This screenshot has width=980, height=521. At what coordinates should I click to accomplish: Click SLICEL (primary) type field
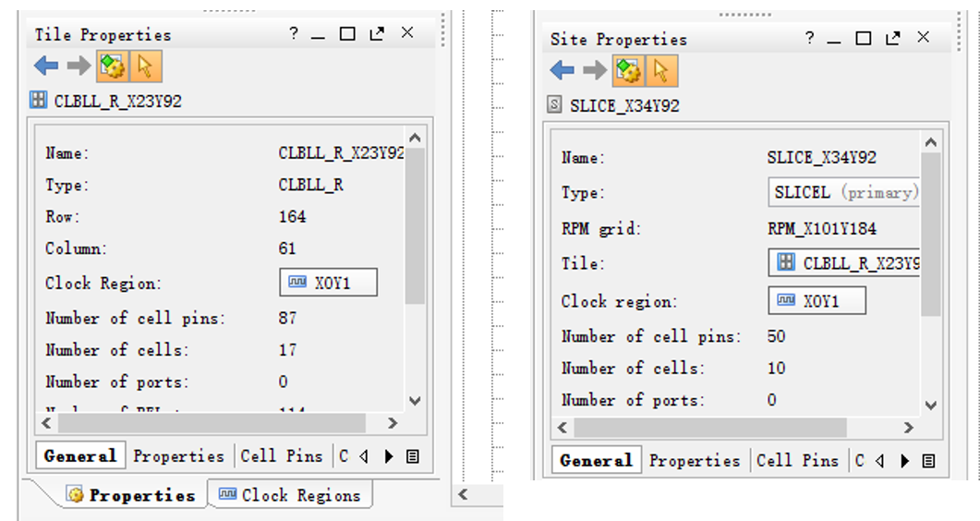pos(843,192)
